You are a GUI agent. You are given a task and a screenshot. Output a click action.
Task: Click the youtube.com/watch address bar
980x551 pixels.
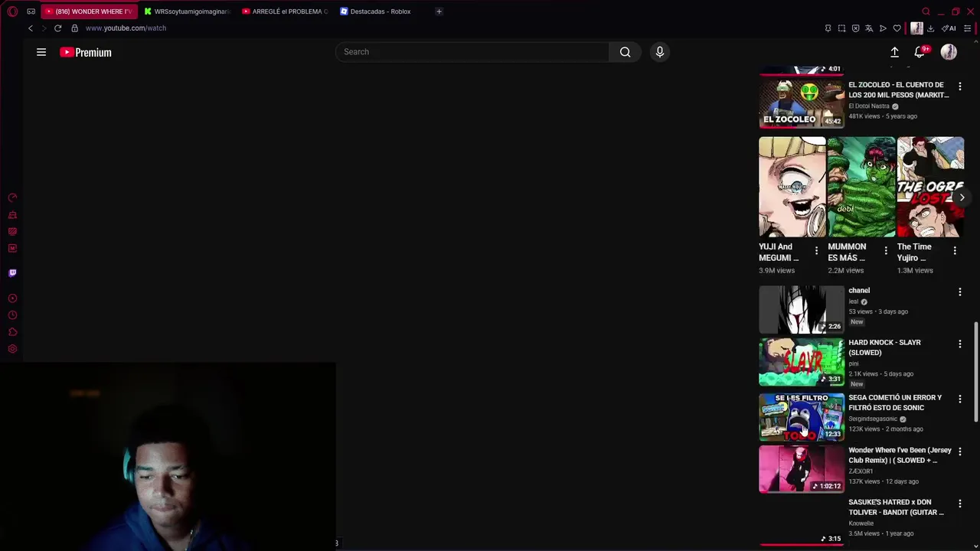pos(126,28)
